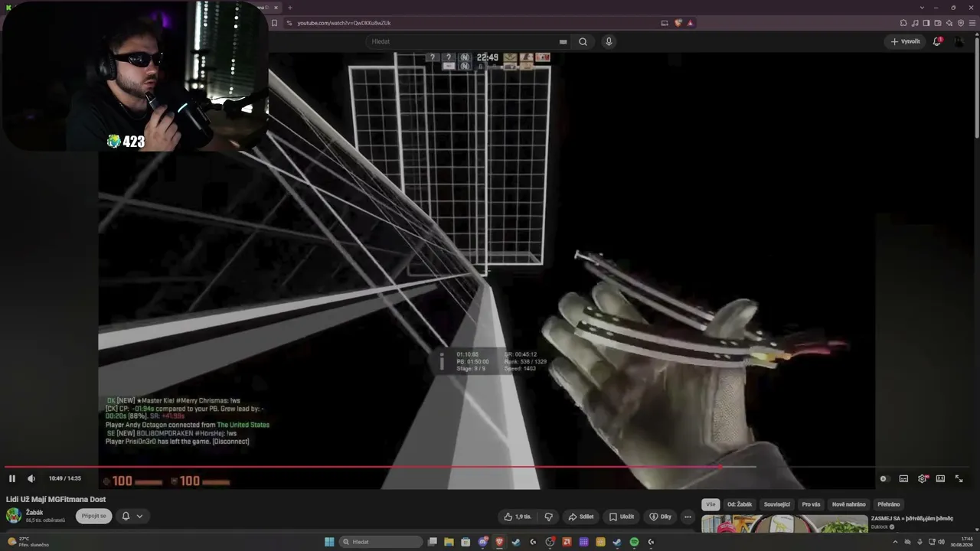Start voice search with microphone
980x551 pixels.
point(609,41)
